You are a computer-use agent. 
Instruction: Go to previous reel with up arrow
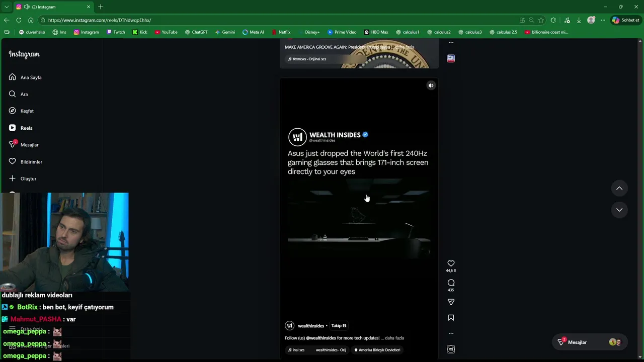click(619, 188)
